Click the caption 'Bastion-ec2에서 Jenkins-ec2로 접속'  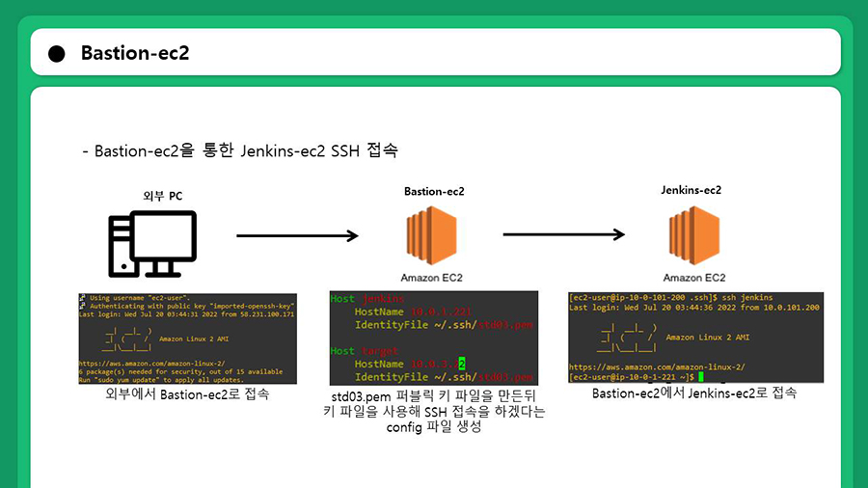694,393
